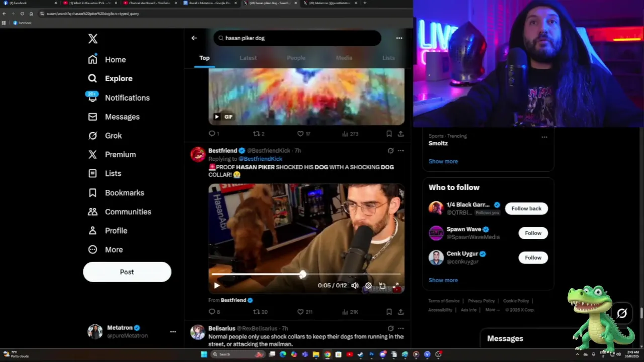Open Smoltz trending topic options
644x362 pixels.
544,137
